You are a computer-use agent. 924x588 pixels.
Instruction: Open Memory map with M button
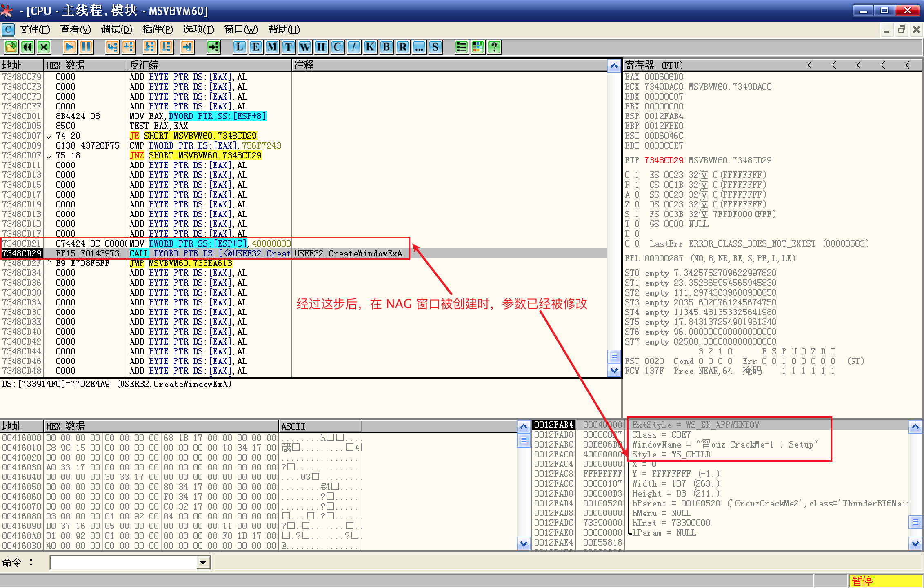pyautogui.click(x=272, y=47)
